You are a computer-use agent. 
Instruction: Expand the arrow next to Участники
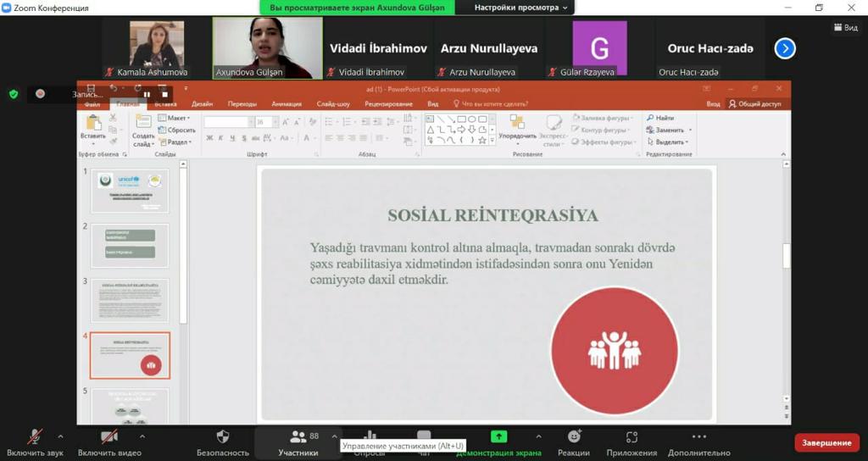[x=334, y=436]
